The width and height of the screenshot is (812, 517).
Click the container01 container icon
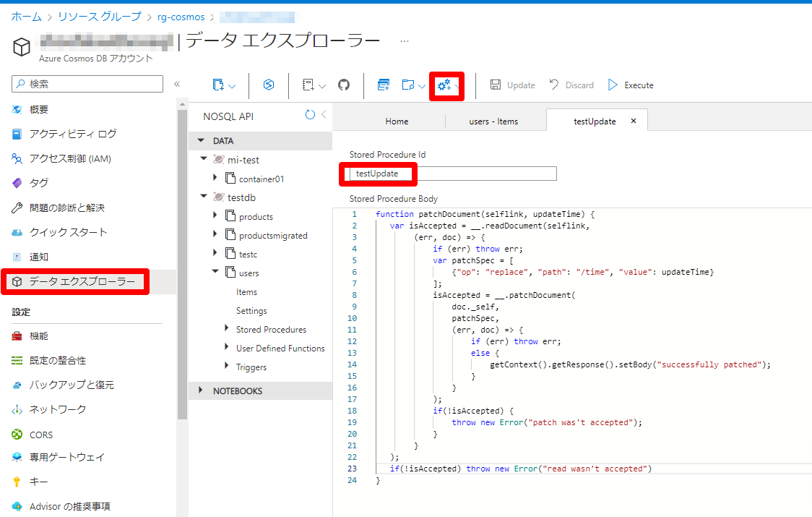[230, 178]
